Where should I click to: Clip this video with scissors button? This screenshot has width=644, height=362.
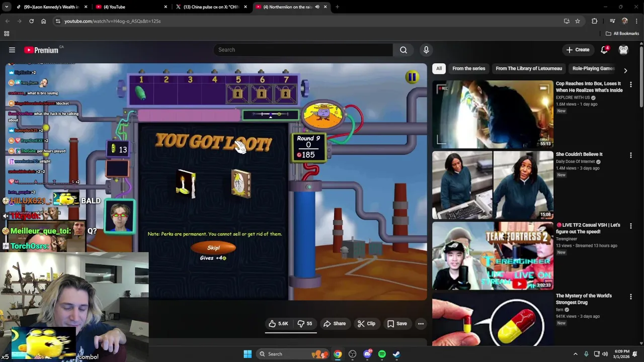(x=366, y=324)
